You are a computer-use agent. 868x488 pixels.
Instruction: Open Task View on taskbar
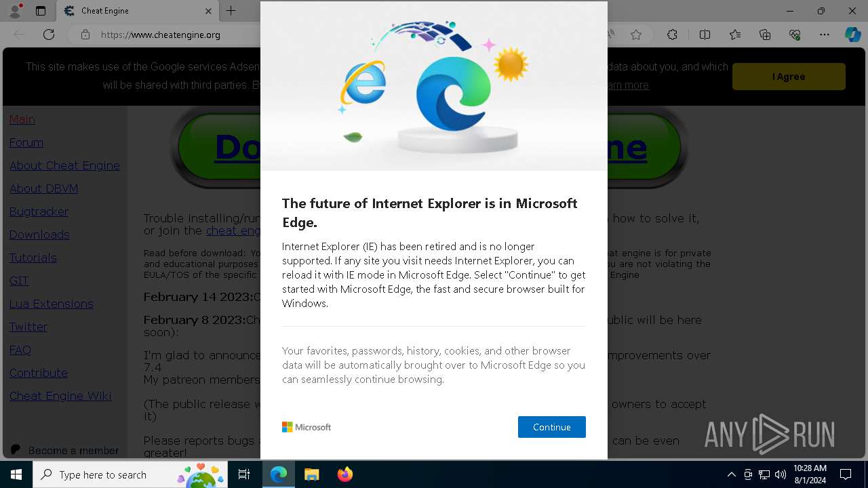245,474
